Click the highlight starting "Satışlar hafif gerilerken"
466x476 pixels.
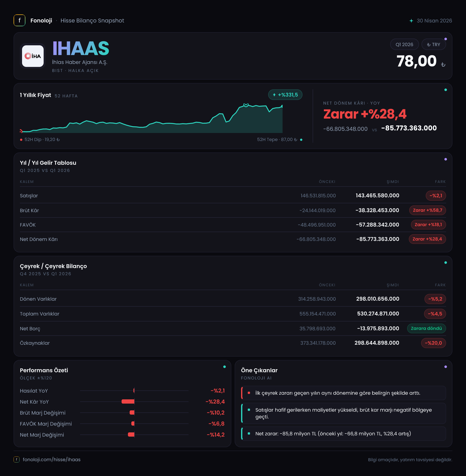(343, 413)
